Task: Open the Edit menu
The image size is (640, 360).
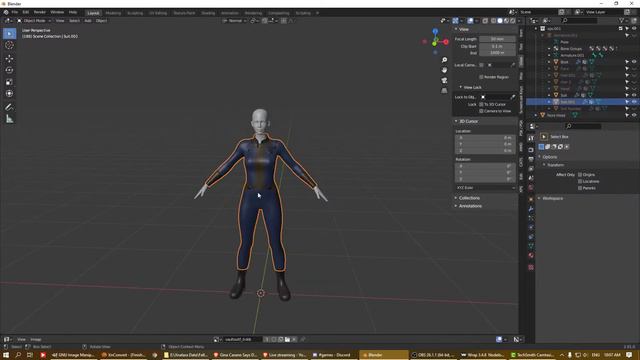Action: pyautogui.click(x=26, y=13)
